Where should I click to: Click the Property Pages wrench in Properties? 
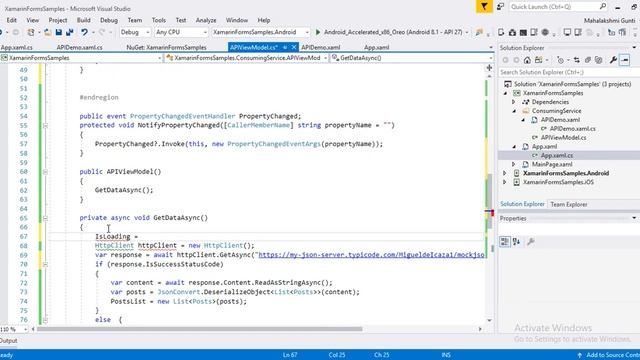531,242
